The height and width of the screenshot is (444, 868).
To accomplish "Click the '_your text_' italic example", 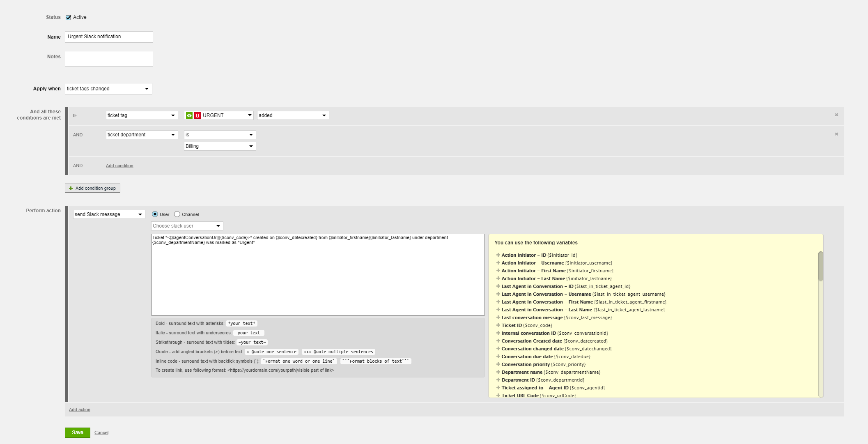I will [x=249, y=333].
